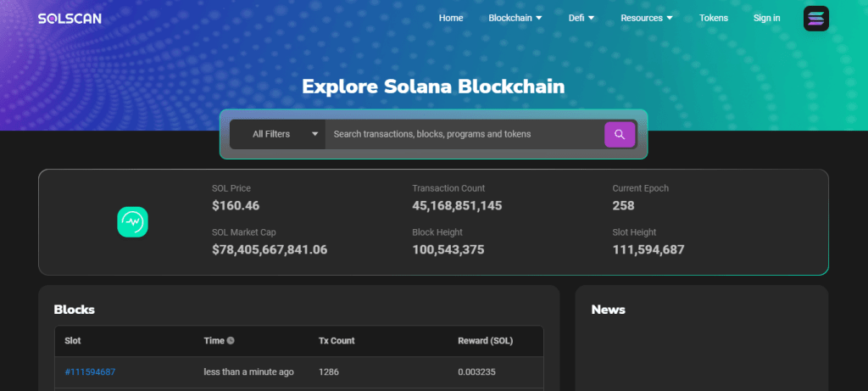Image resolution: width=868 pixels, height=391 pixels.
Task: Click the Slot Height value
Action: coord(648,249)
